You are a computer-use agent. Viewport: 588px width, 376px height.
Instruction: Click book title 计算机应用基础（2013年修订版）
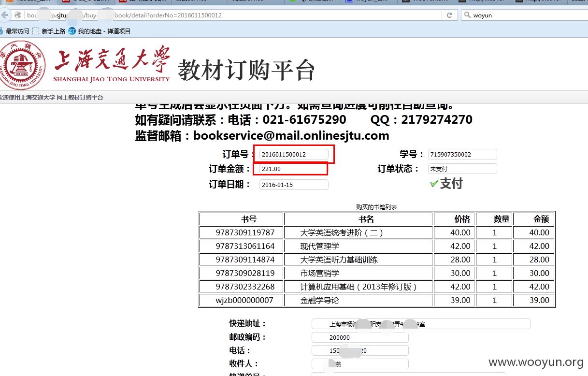click(x=359, y=287)
